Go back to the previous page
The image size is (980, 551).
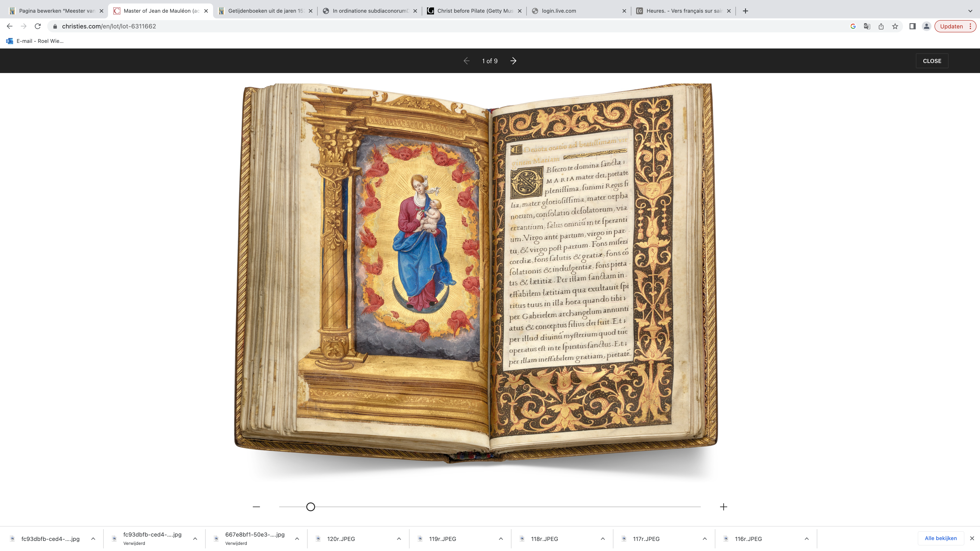[x=10, y=26]
